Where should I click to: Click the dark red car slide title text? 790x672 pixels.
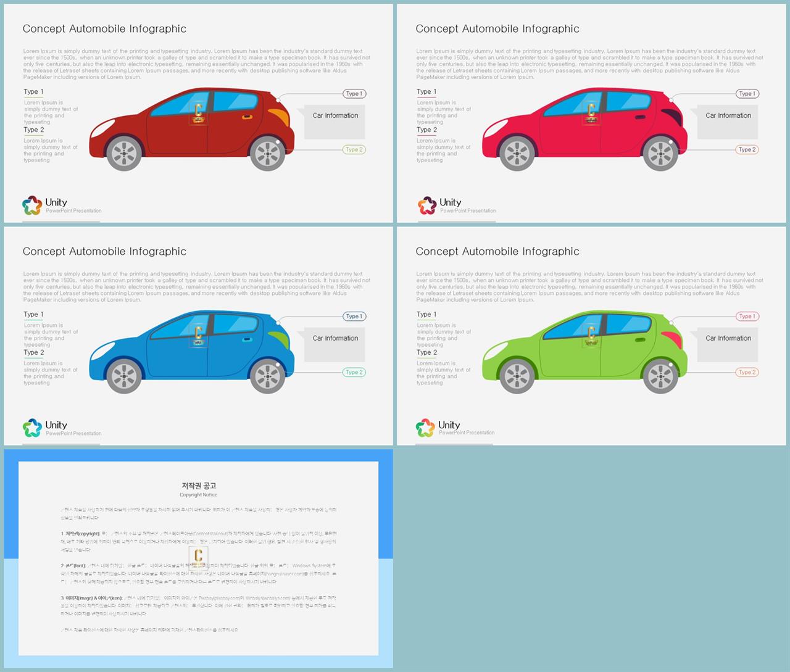tap(104, 28)
